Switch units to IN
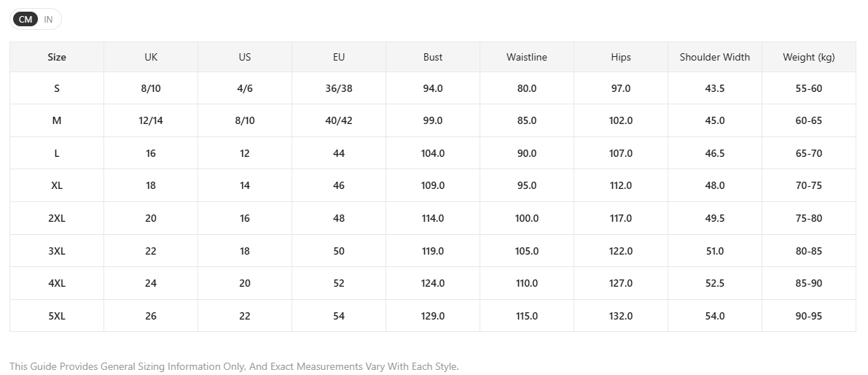This screenshot has height=375, width=868. click(x=48, y=20)
